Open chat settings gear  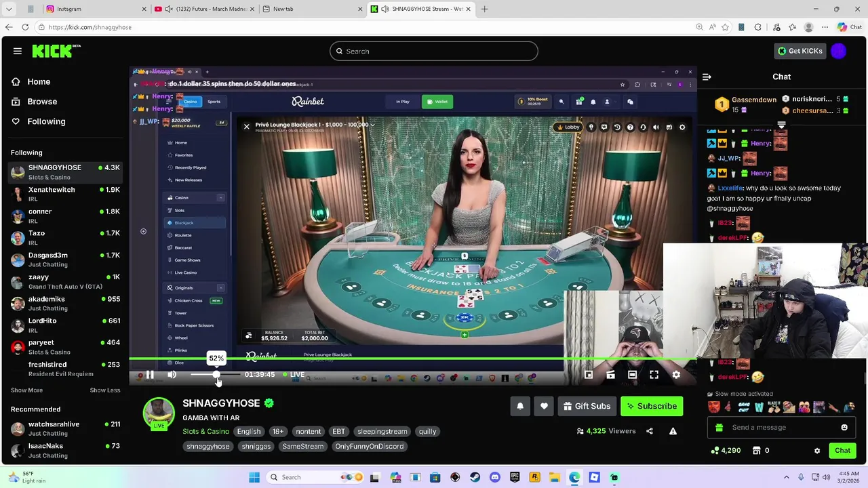point(817,451)
